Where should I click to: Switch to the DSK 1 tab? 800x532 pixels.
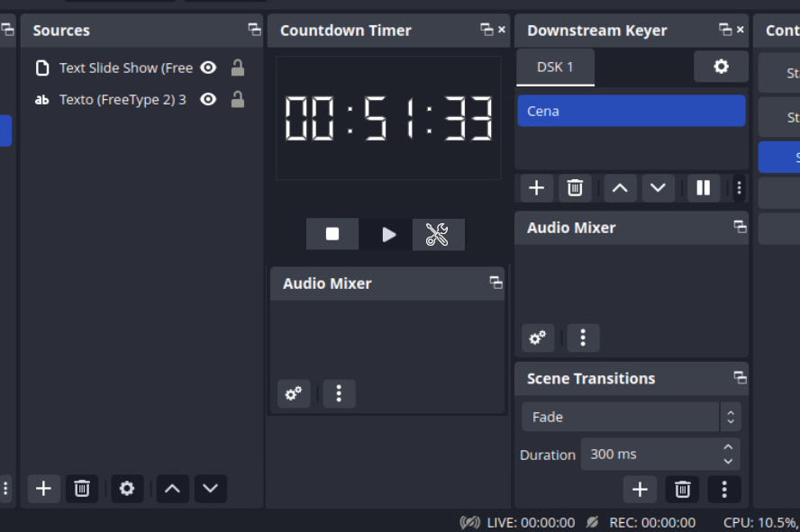tap(555, 68)
